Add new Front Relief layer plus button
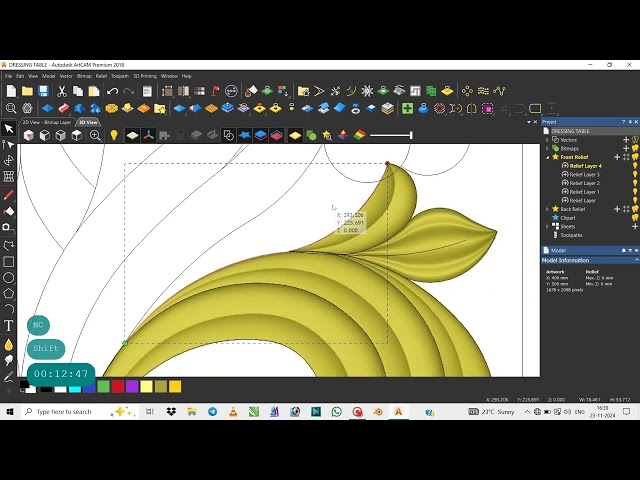640x480 pixels. pos(617,157)
